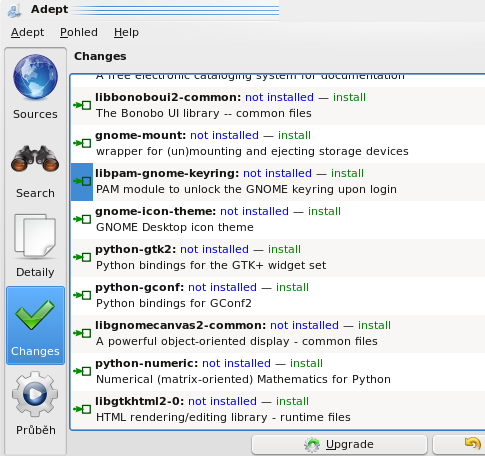Open the Průběh gear play icon

(35, 394)
